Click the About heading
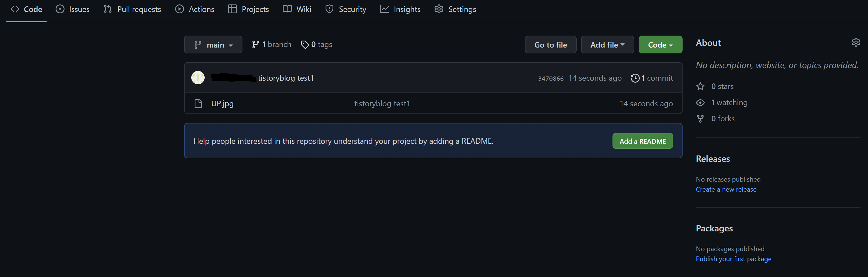This screenshot has width=868, height=277. (708, 43)
